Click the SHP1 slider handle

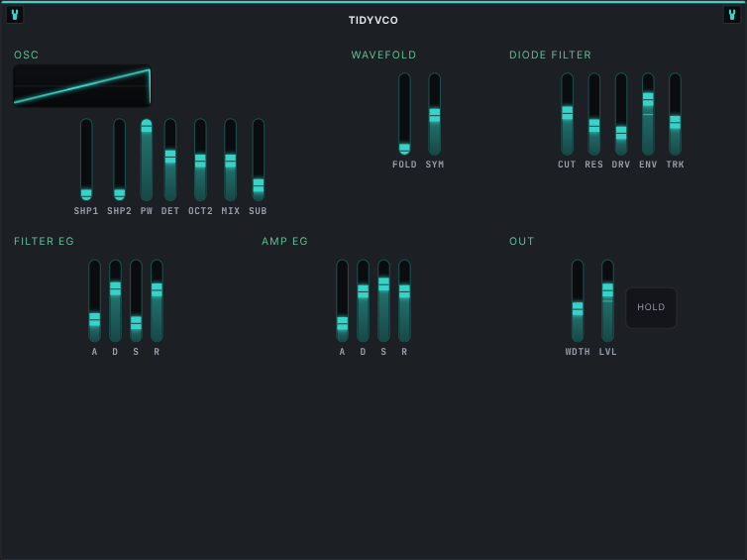click(86, 193)
